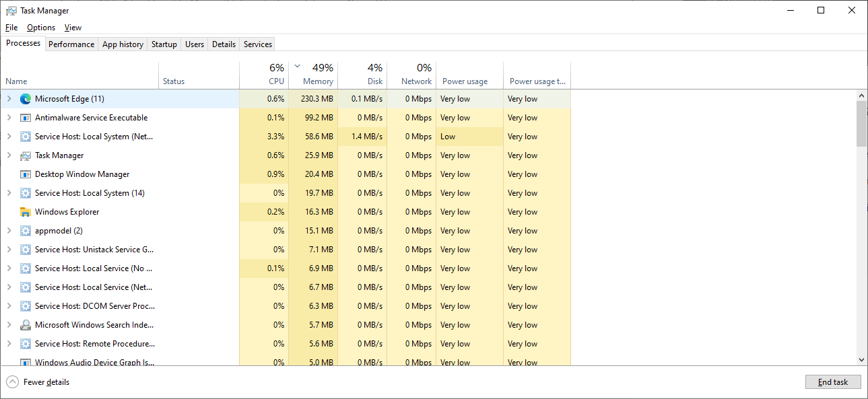Expand Service Host: Local System (14)
Image resolution: width=868 pixels, height=399 pixels.
coord(9,193)
